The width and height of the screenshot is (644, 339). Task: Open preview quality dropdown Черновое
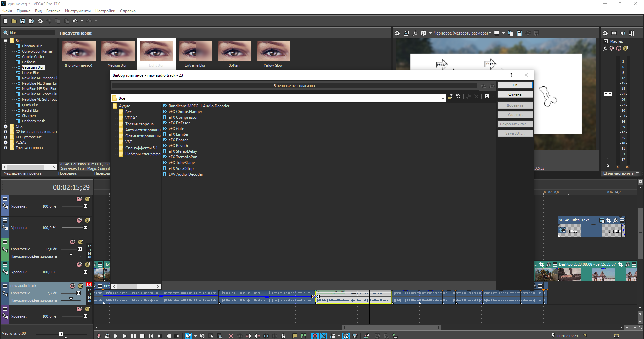463,33
